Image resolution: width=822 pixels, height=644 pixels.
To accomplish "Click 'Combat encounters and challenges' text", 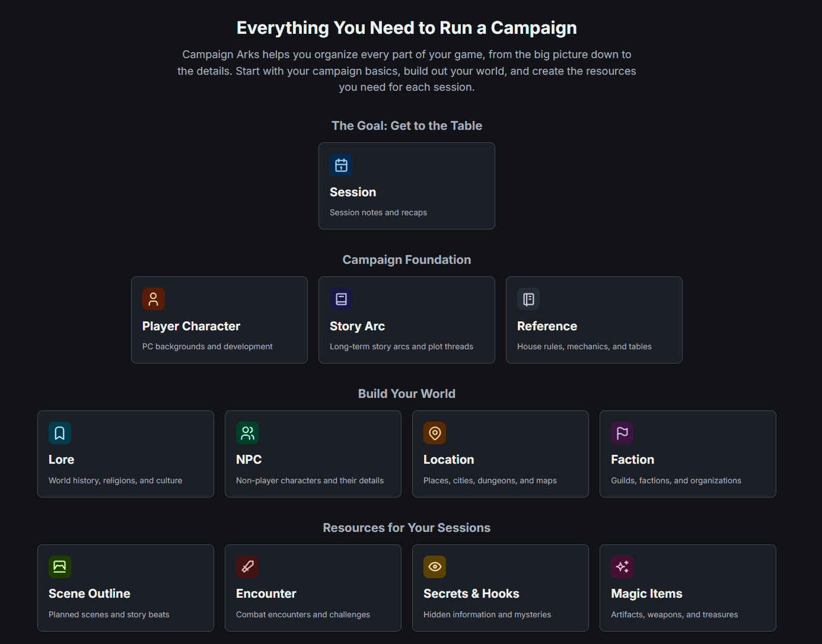I will tap(303, 614).
